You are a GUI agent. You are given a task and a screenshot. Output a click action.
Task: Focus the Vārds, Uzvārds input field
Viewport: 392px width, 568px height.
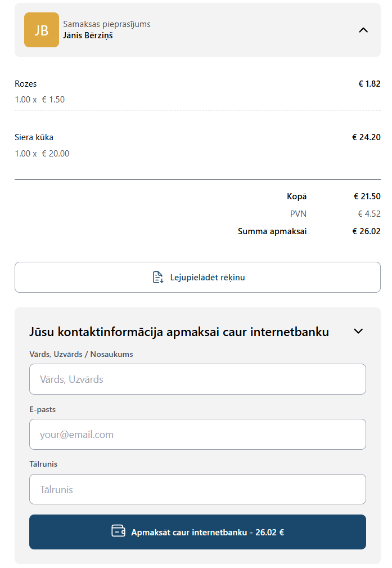pos(197,379)
